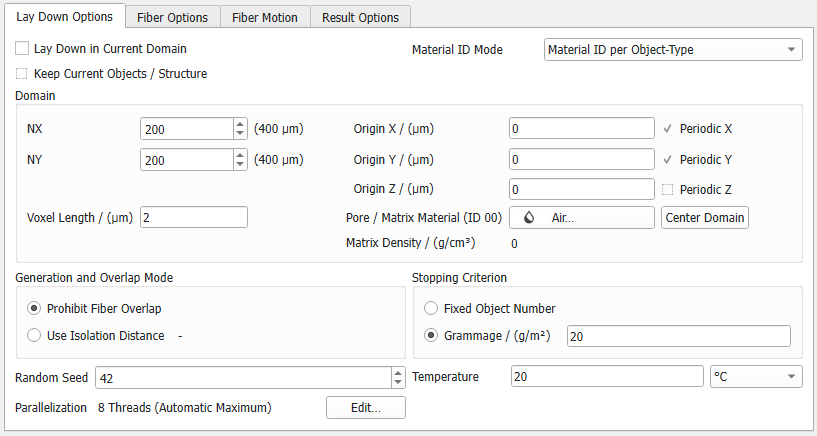Increase the NY value with up arrow

[x=240, y=155]
